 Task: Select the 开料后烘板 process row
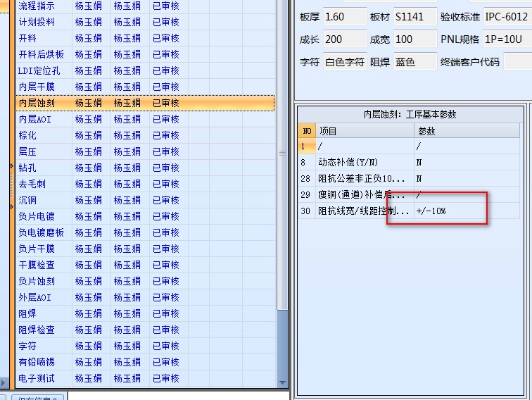[145, 54]
